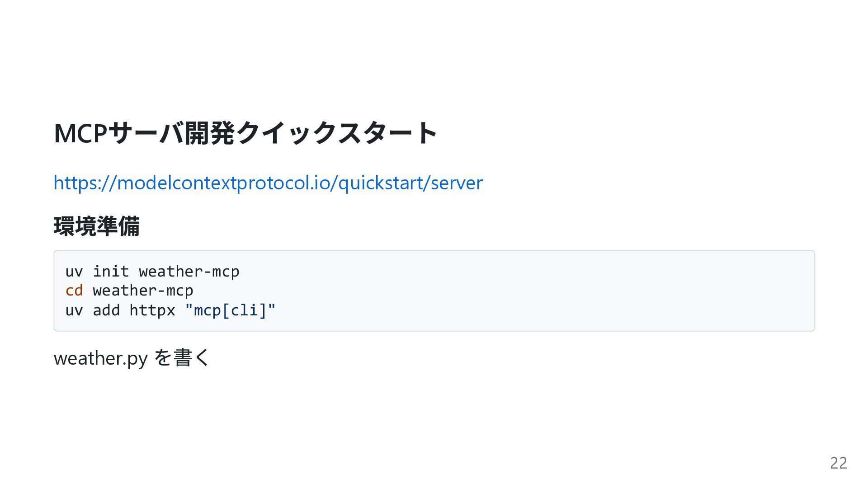Click the slide page number 22
The width and height of the screenshot is (868, 488).
coord(839,463)
